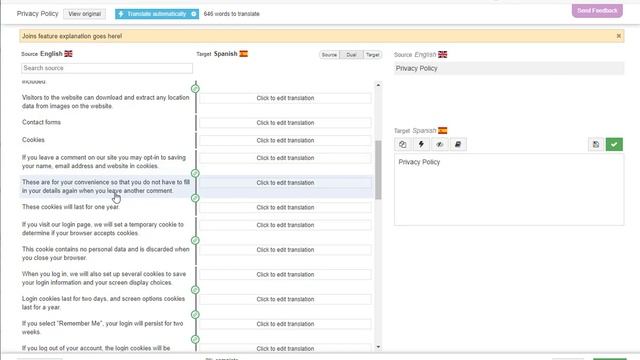Select source text 'Contact forms'
The height and width of the screenshot is (360, 640).
click(41, 122)
